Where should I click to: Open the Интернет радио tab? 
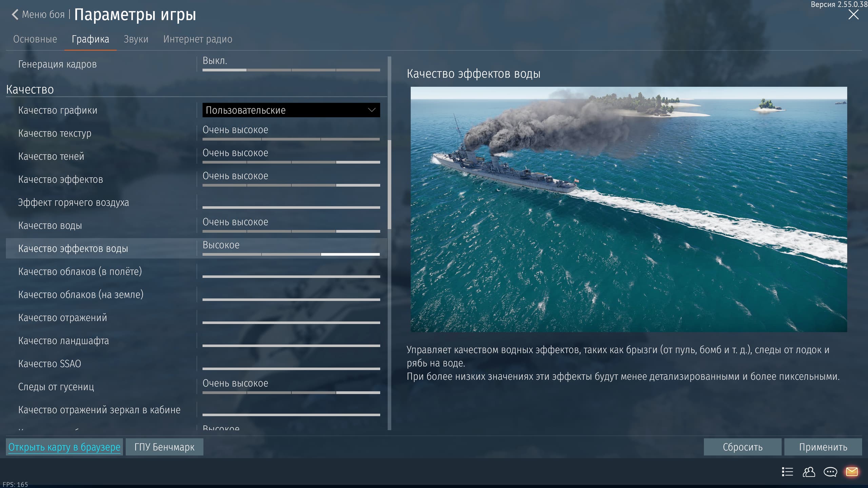pos(198,39)
